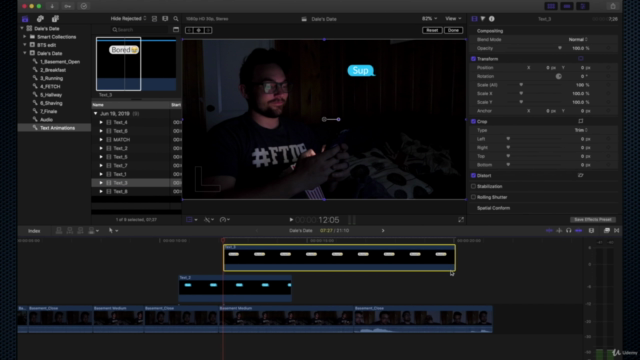Uncheck the Transform checkbox
Image resolution: width=640 pixels, height=360 pixels.
[473, 59]
